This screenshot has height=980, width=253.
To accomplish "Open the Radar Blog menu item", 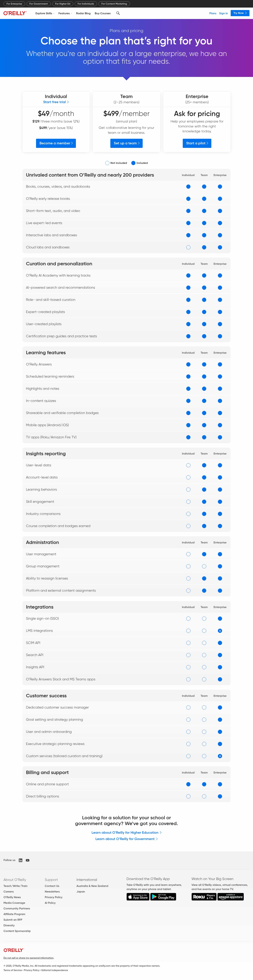I will point(83,13).
